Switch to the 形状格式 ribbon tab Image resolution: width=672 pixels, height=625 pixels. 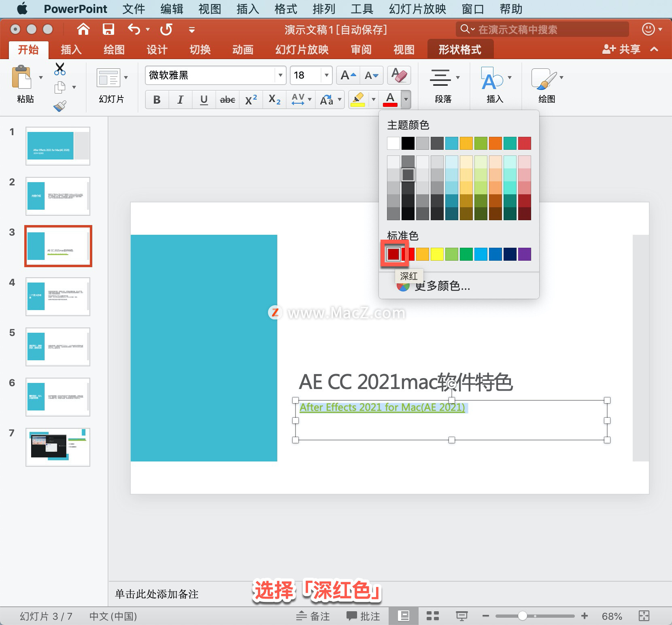click(460, 49)
